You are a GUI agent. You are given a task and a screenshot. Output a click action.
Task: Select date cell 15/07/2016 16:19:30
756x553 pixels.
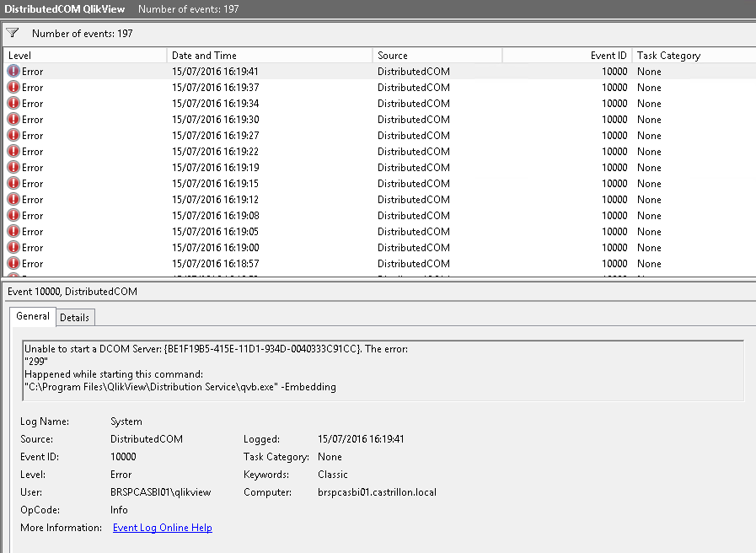(x=215, y=119)
